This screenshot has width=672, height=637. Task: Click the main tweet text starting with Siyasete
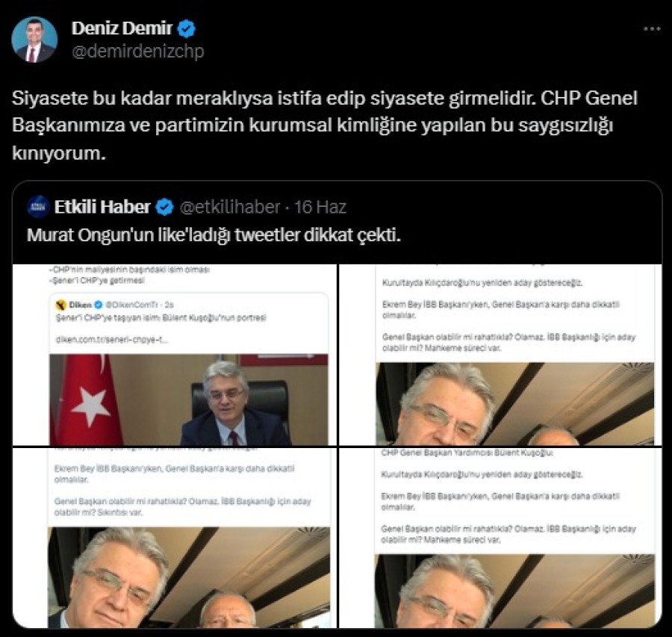pos(325,125)
